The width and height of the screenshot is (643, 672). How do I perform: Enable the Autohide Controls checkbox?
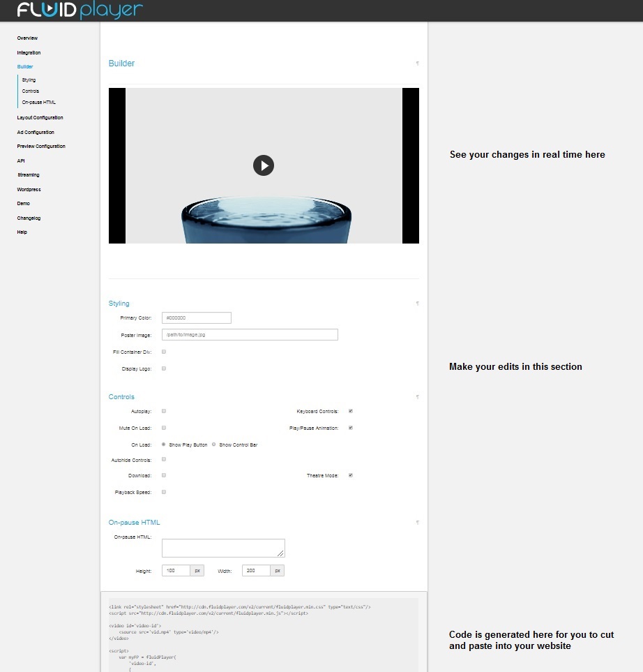pos(164,459)
